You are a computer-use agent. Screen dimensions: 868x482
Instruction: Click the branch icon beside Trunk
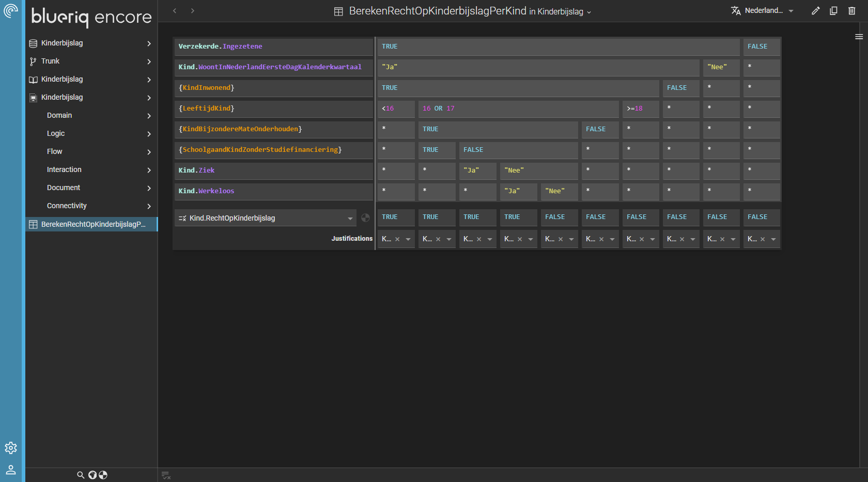coord(33,61)
